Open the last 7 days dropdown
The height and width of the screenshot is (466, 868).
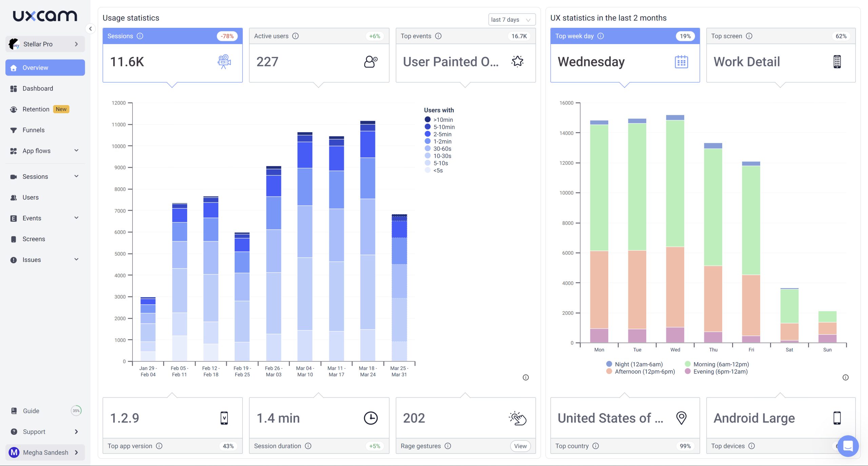[511, 20]
